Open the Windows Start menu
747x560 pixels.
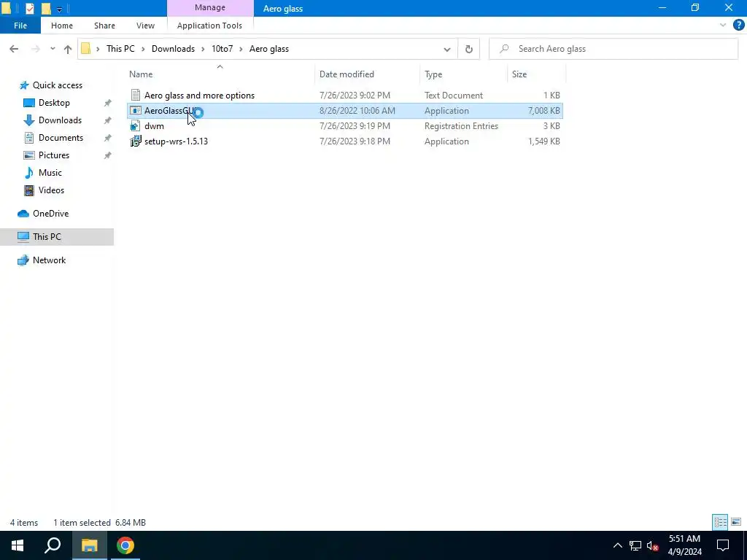(18, 545)
